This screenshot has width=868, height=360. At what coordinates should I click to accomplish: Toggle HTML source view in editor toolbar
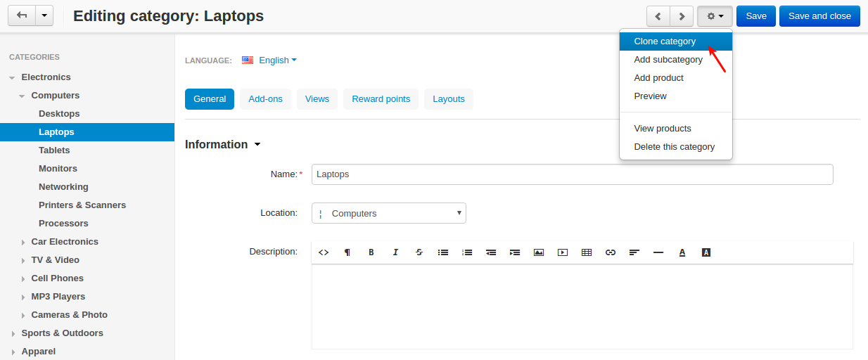(x=324, y=252)
